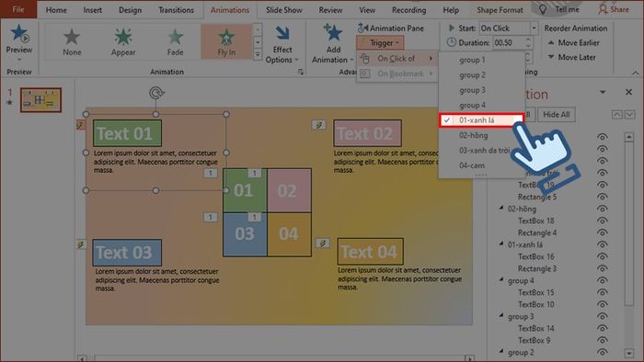Click trigger lightning icon beside Text 03

(81, 244)
